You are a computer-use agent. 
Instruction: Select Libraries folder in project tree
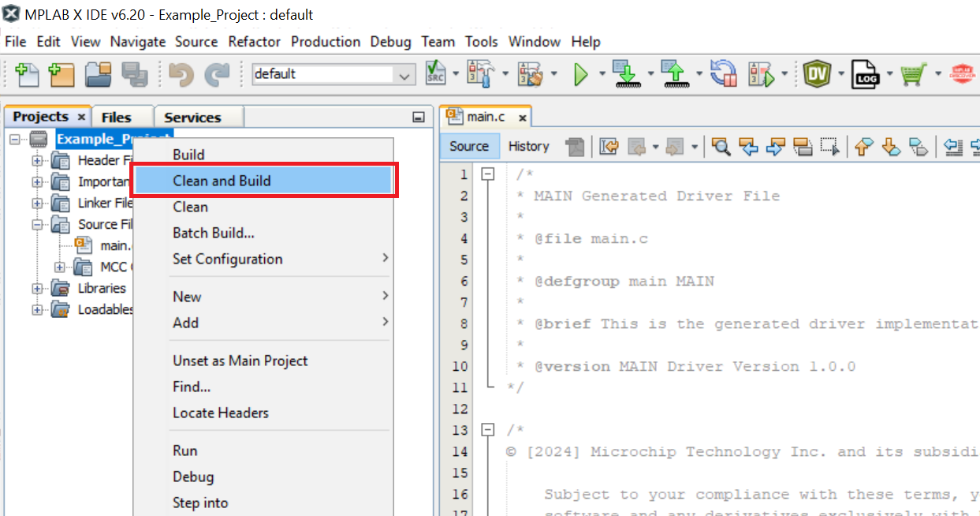(102, 288)
